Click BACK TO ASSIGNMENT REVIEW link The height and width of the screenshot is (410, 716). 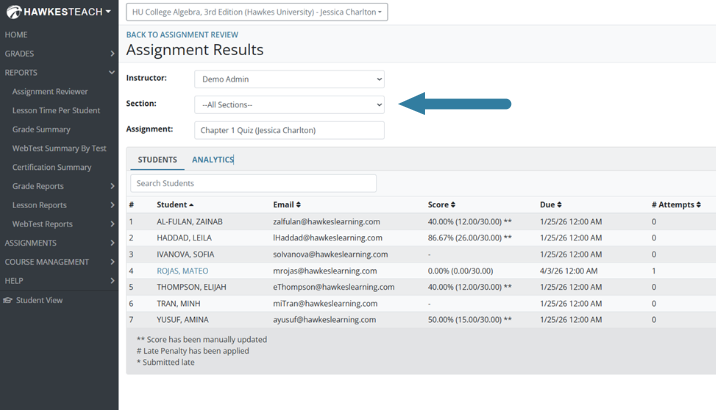pos(182,35)
